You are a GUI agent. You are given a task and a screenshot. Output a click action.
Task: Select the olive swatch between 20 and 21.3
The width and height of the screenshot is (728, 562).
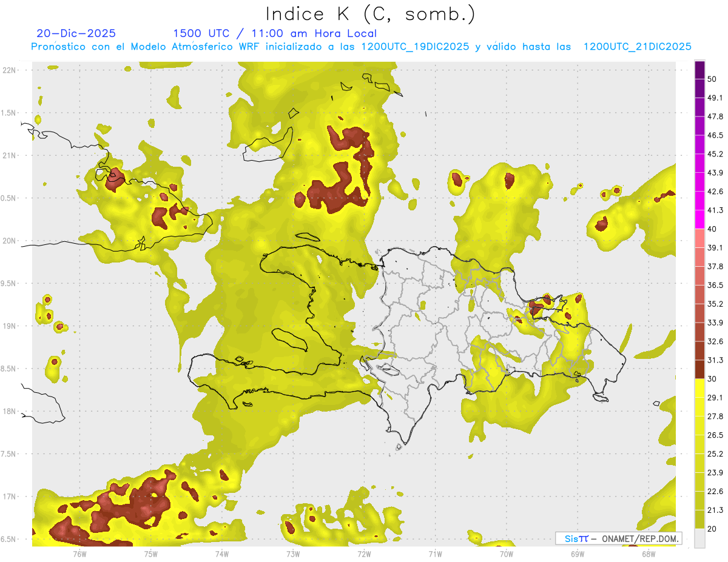tap(699, 520)
